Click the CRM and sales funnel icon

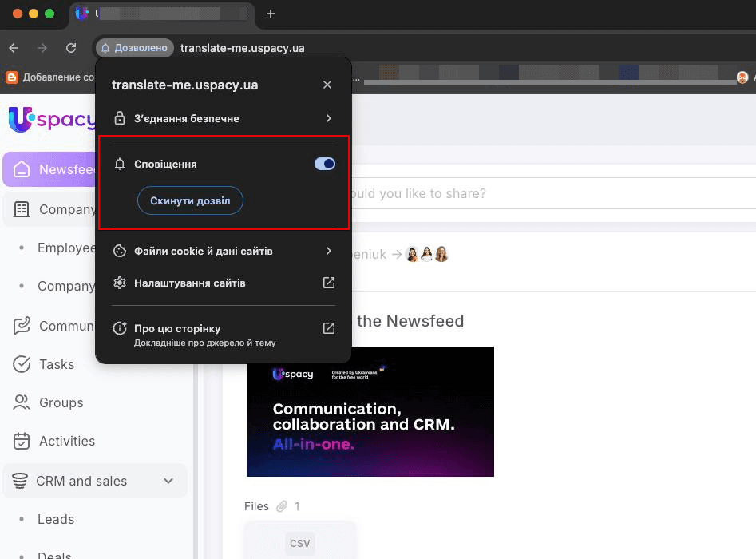point(20,481)
